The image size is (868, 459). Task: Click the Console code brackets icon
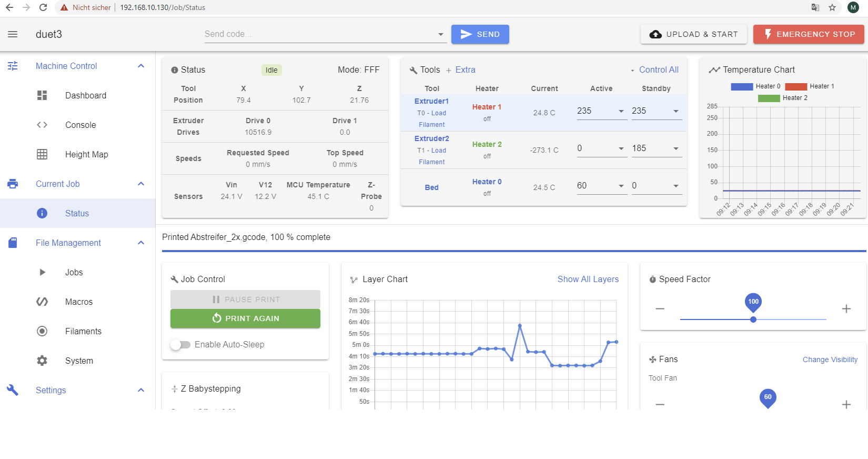(42, 125)
